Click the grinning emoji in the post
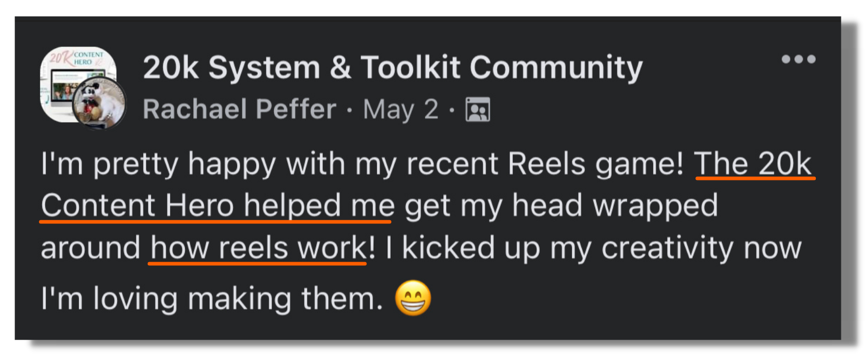 [x=413, y=298]
